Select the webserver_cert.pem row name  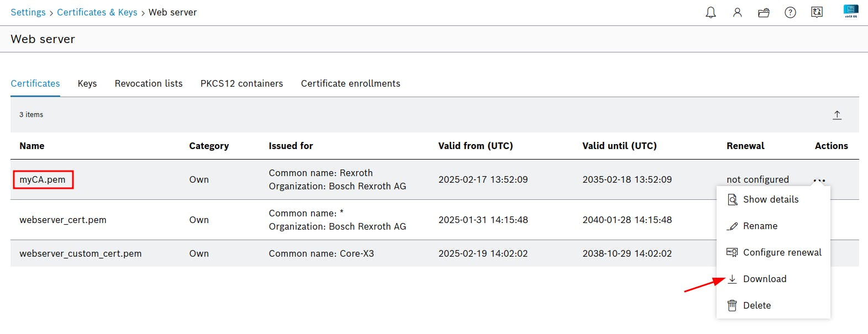pyautogui.click(x=63, y=220)
